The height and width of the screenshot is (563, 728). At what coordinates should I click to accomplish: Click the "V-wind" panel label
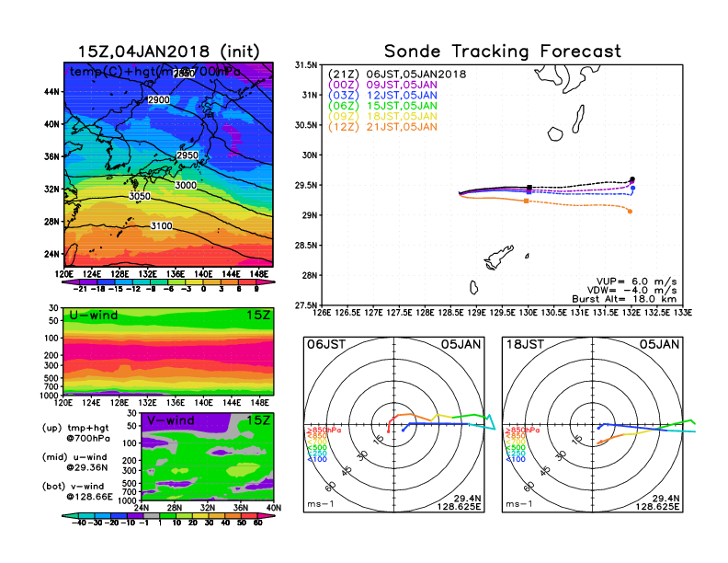tap(170, 420)
